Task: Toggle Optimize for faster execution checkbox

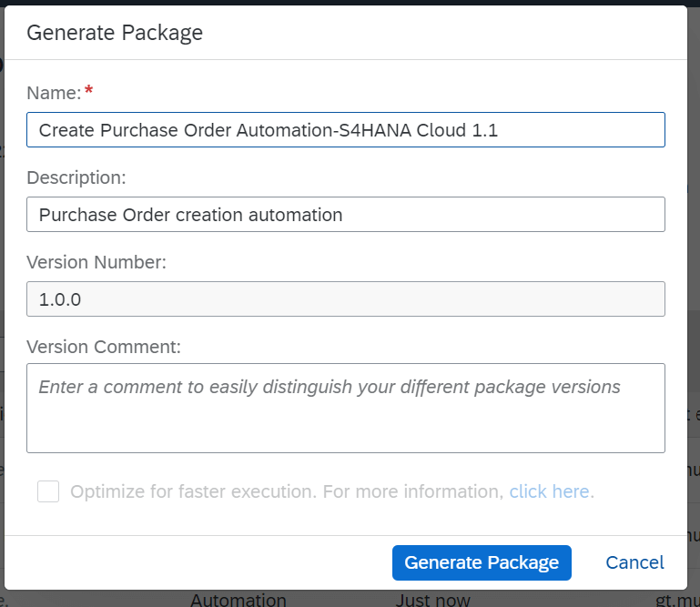Action: (x=48, y=491)
